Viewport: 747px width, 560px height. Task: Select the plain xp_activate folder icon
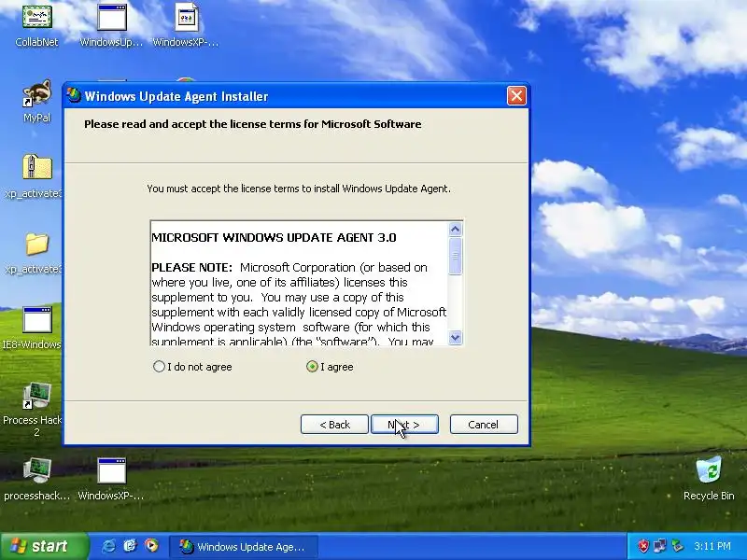click(x=34, y=252)
